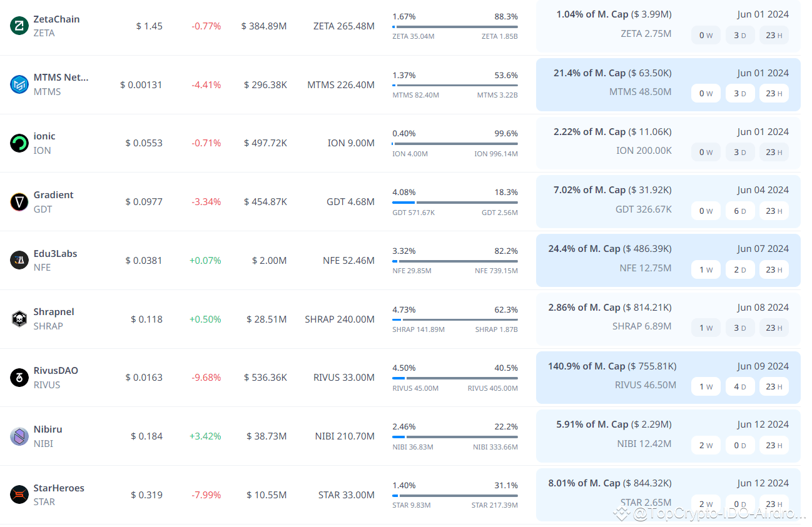
Task: Click the Edu3Labs 1 W countdown box
Action: point(706,270)
